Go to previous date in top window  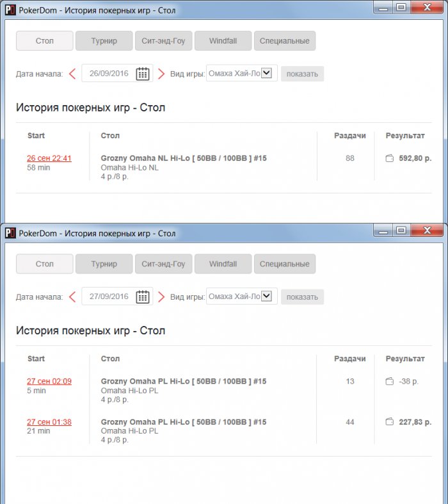72,74
